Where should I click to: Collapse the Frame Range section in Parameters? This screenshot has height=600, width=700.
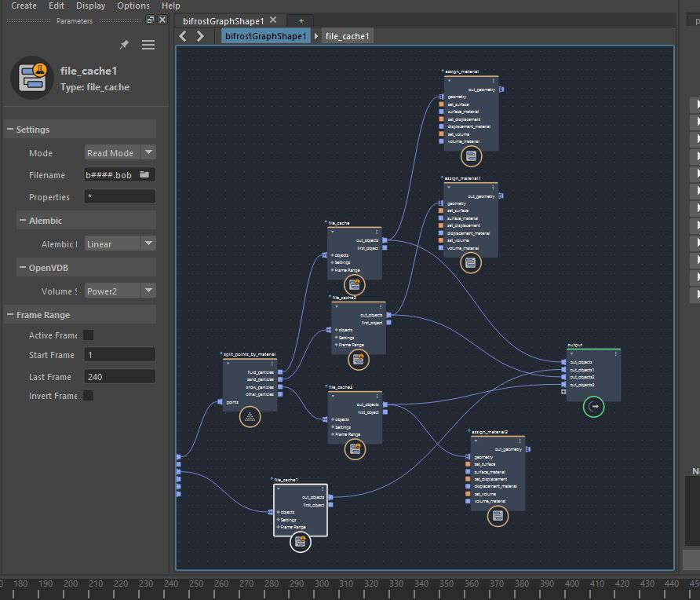(x=10, y=314)
